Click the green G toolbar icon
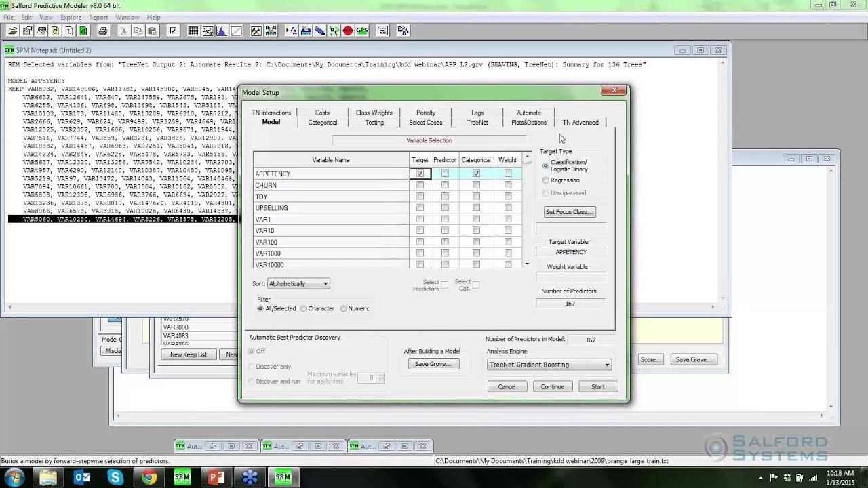Viewport: 868px width, 488px height. 83,30
